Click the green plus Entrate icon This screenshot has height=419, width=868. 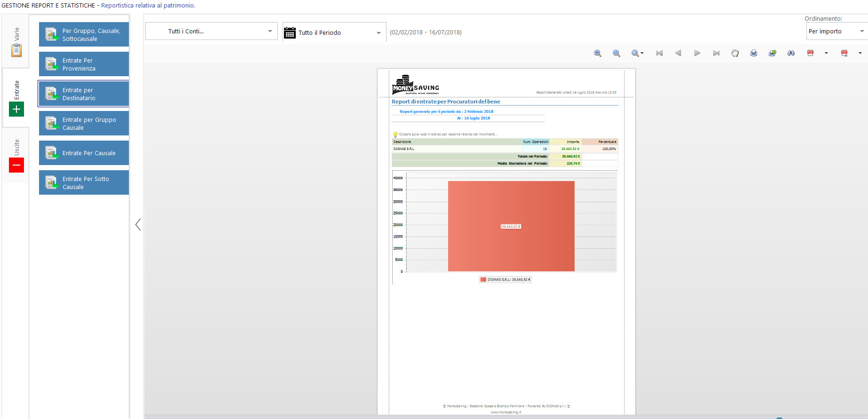(x=16, y=109)
